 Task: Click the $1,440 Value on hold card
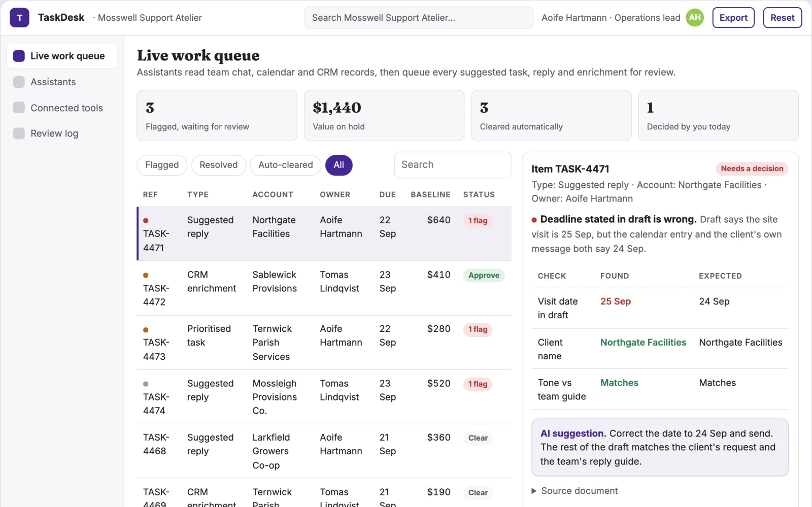click(384, 116)
